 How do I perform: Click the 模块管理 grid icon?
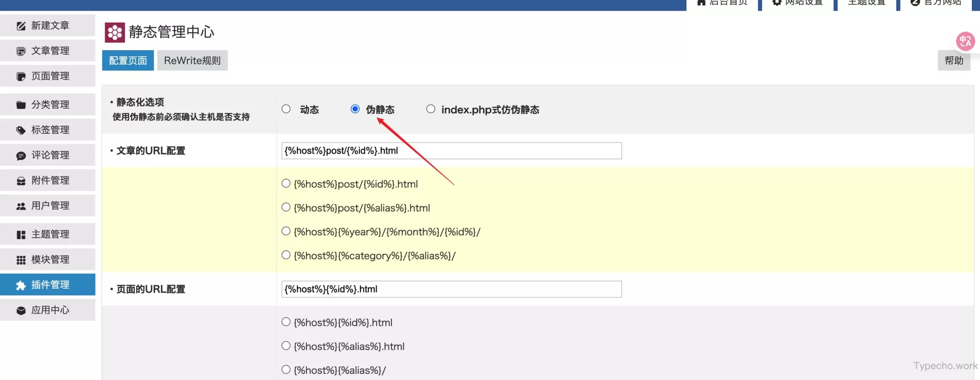tap(21, 260)
